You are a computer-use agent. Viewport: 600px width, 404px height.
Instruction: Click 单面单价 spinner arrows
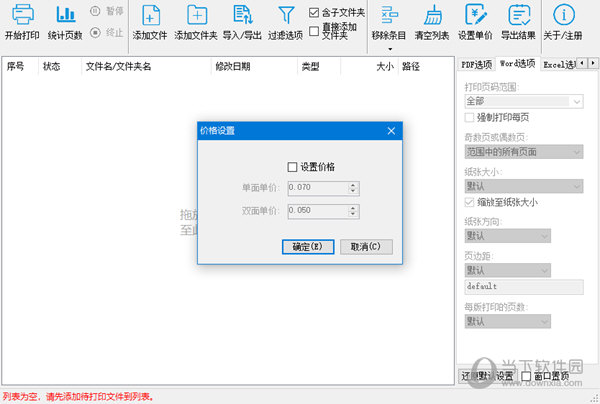tap(353, 188)
